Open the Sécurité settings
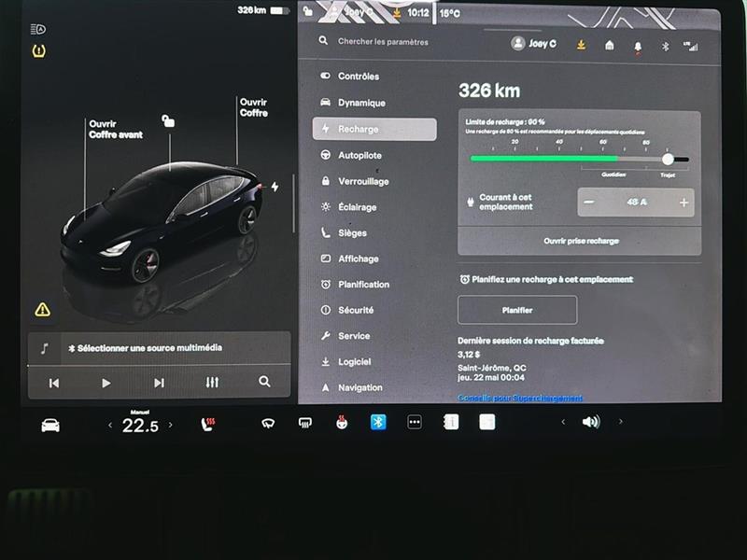747x560 pixels. 346,310
